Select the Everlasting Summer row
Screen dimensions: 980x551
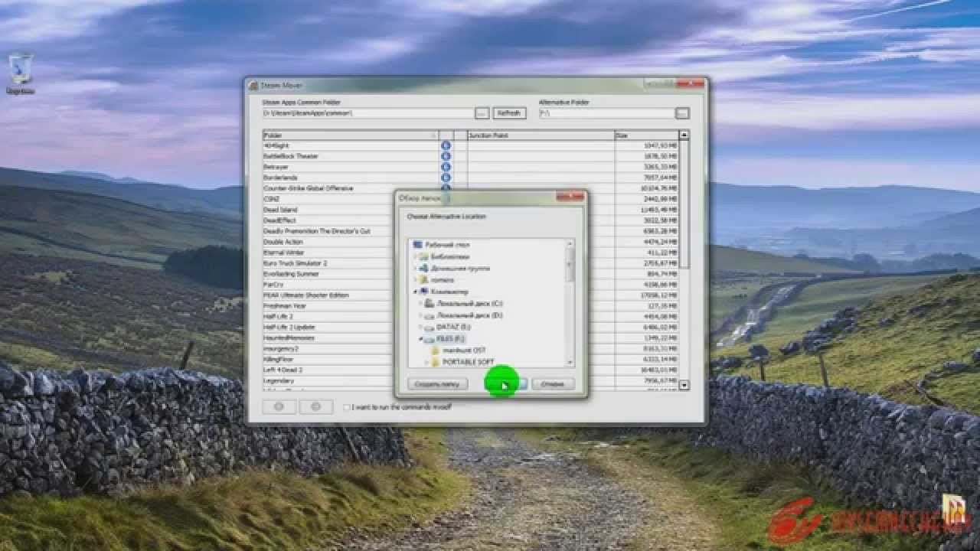tap(329, 274)
